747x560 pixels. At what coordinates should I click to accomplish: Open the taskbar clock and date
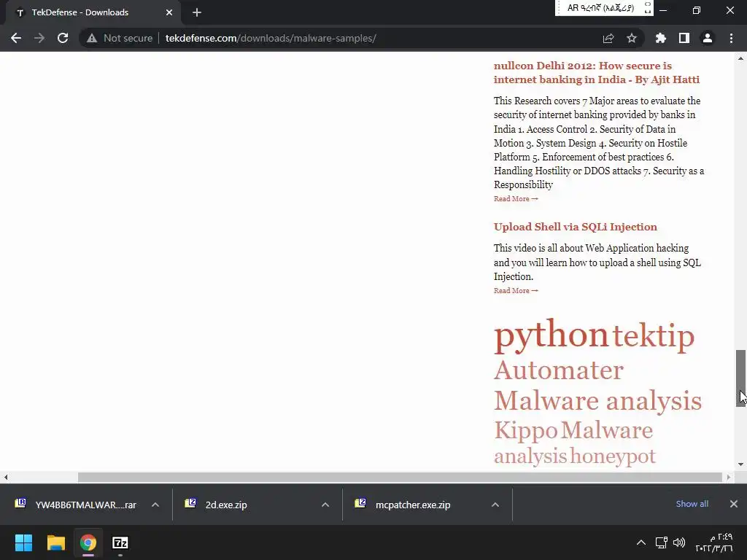pyautogui.click(x=713, y=542)
